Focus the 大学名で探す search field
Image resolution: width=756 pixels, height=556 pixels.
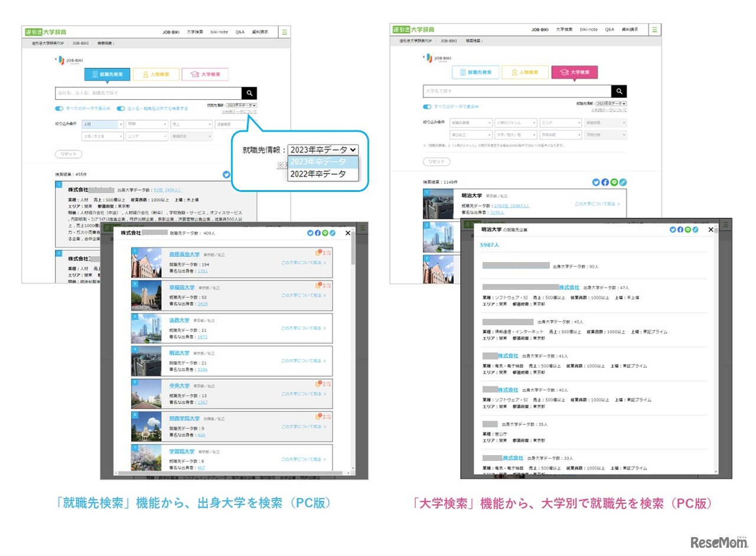coord(517,91)
